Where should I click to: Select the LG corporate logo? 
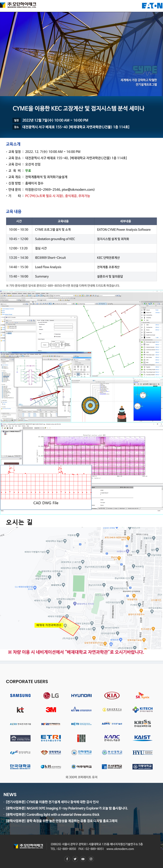point(51,695)
